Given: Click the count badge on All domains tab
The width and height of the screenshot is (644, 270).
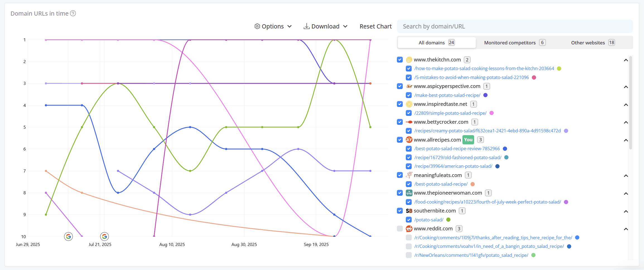Looking at the screenshot, I should point(452,42).
